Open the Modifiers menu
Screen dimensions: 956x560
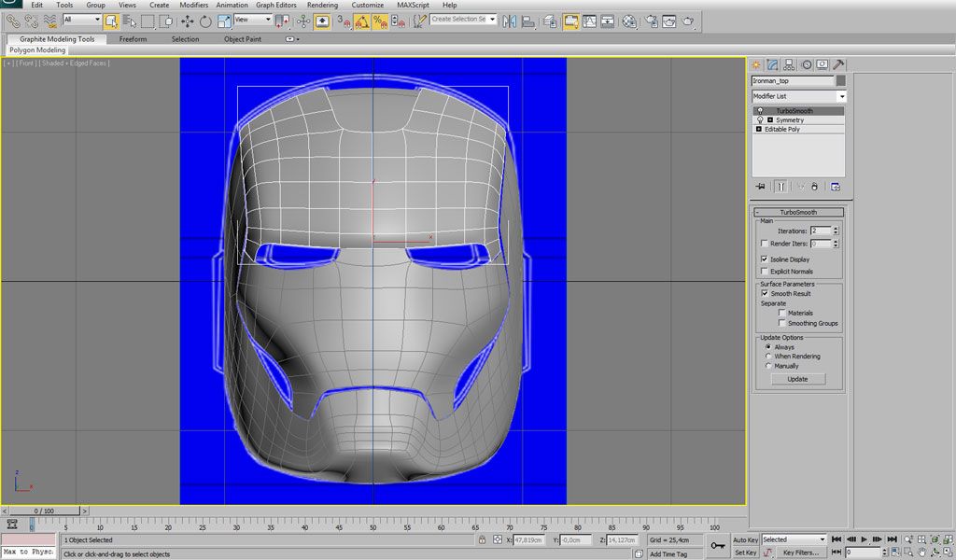[194, 5]
